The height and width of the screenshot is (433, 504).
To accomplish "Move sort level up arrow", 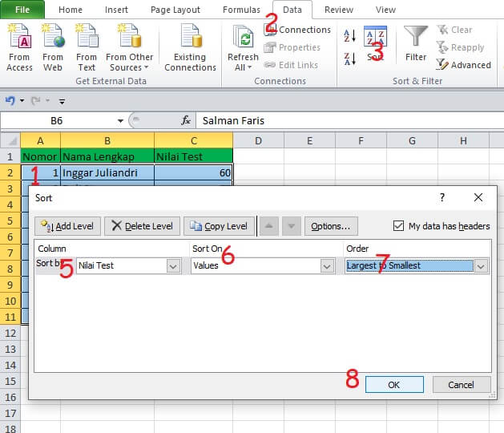I will pyautogui.click(x=269, y=226).
